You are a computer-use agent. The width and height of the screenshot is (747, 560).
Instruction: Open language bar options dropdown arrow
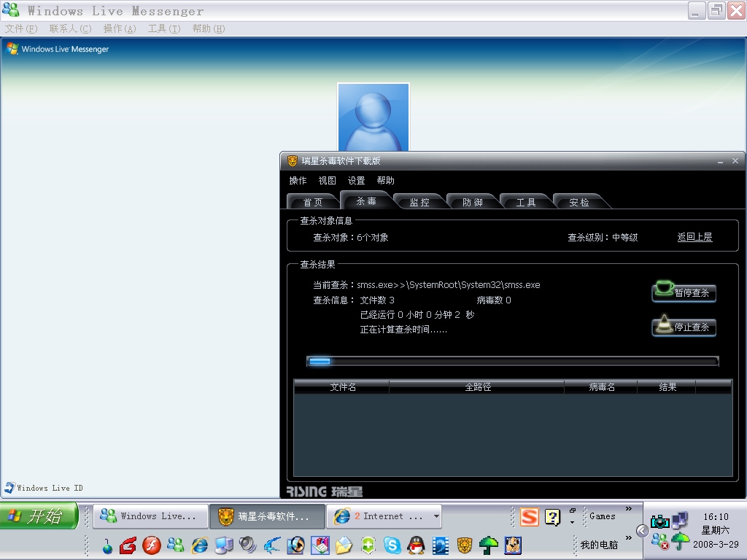point(573,522)
